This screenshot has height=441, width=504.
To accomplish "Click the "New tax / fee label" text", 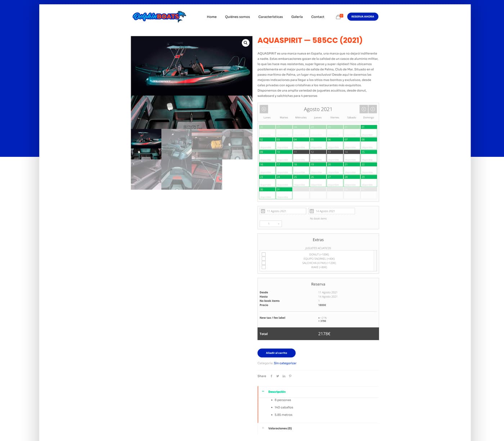I will click(x=272, y=318).
